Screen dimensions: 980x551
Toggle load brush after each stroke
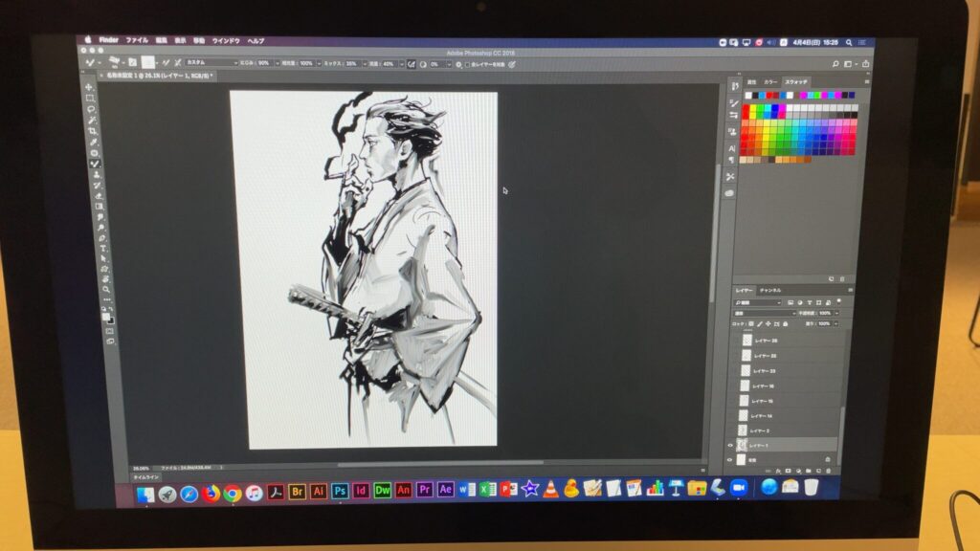166,62
